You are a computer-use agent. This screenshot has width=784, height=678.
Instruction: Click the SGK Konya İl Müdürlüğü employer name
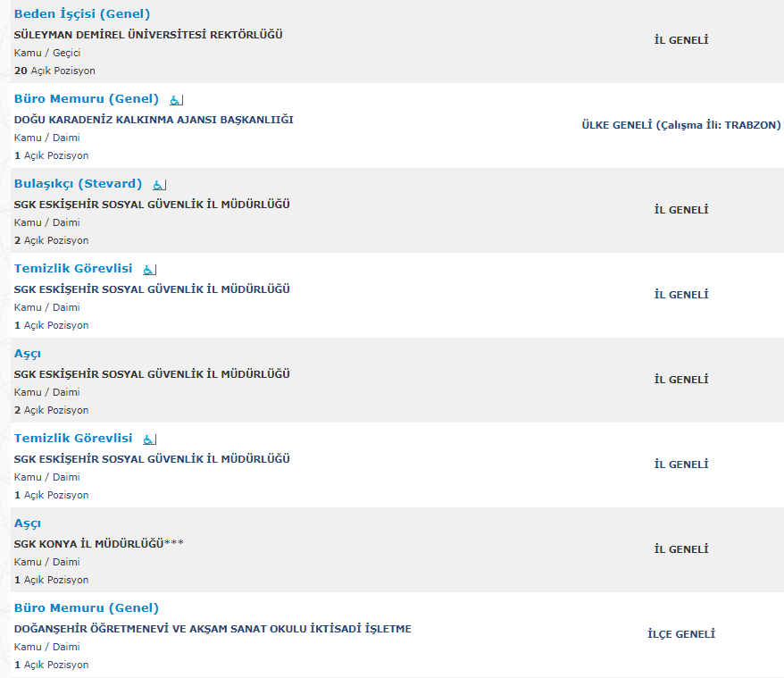(x=98, y=544)
